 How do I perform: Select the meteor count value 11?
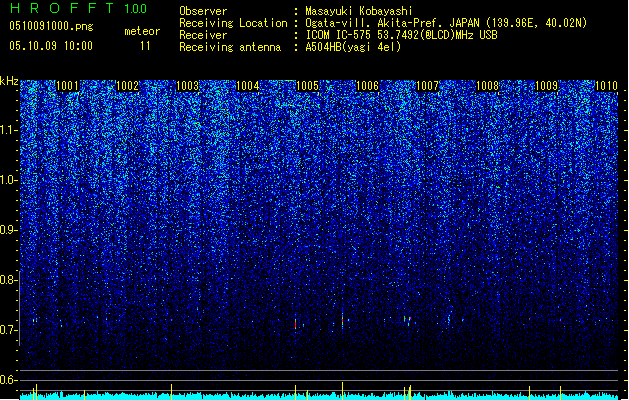pos(145,46)
